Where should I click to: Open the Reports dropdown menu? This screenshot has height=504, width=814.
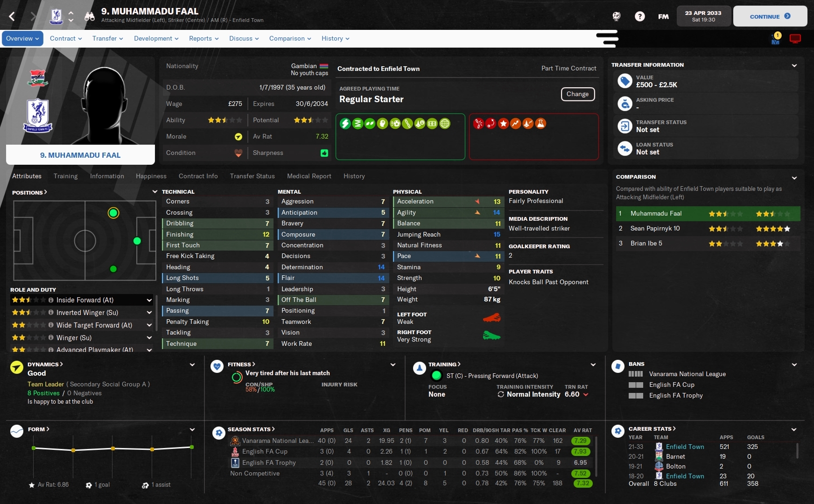204,39
